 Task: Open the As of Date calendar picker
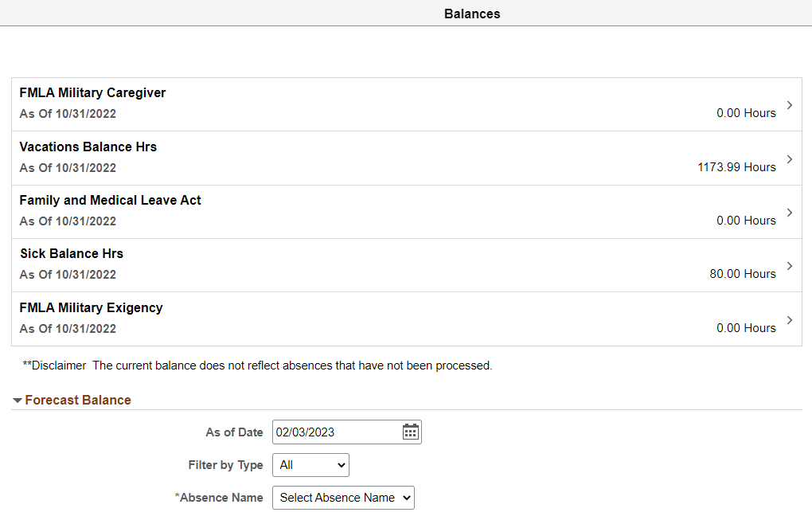pyautogui.click(x=411, y=432)
